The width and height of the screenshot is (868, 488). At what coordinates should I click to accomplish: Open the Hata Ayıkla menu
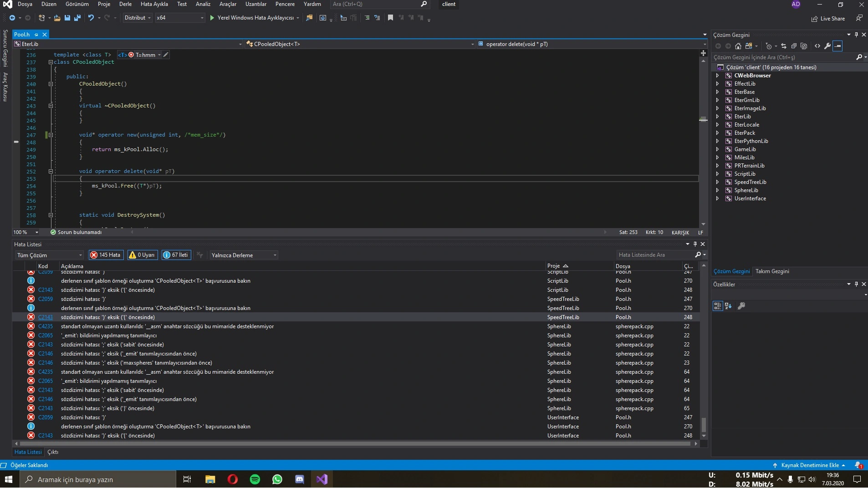(154, 4)
